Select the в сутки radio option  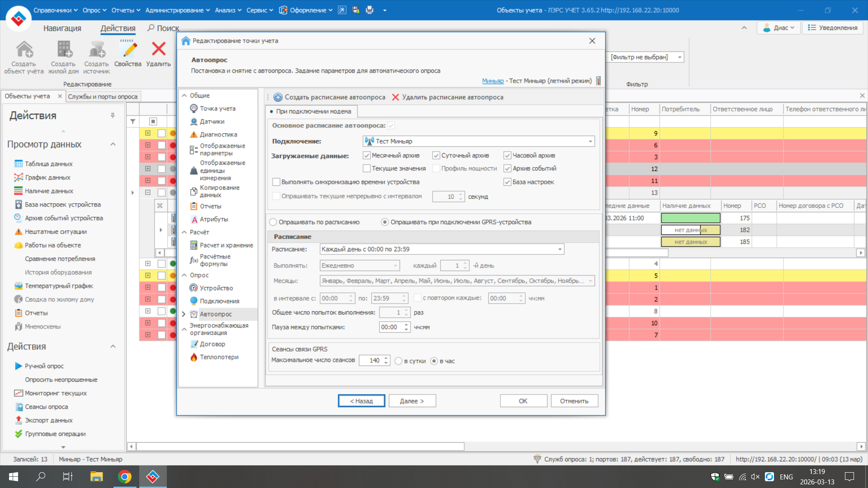tap(398, 361)
